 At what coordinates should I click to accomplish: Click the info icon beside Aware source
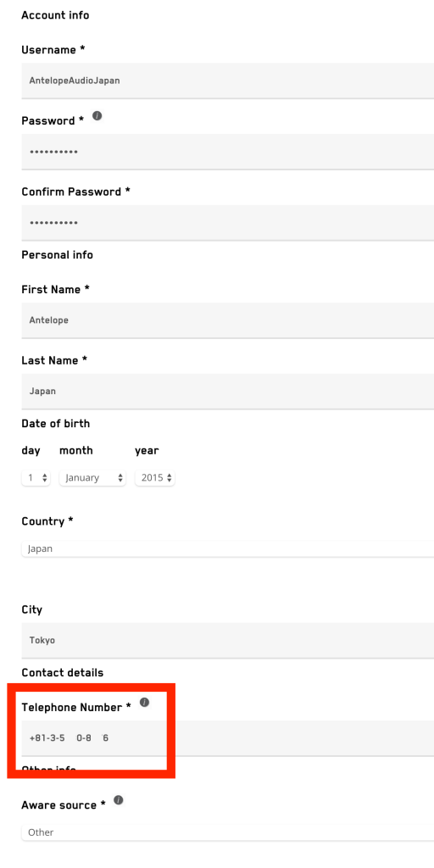119,800
